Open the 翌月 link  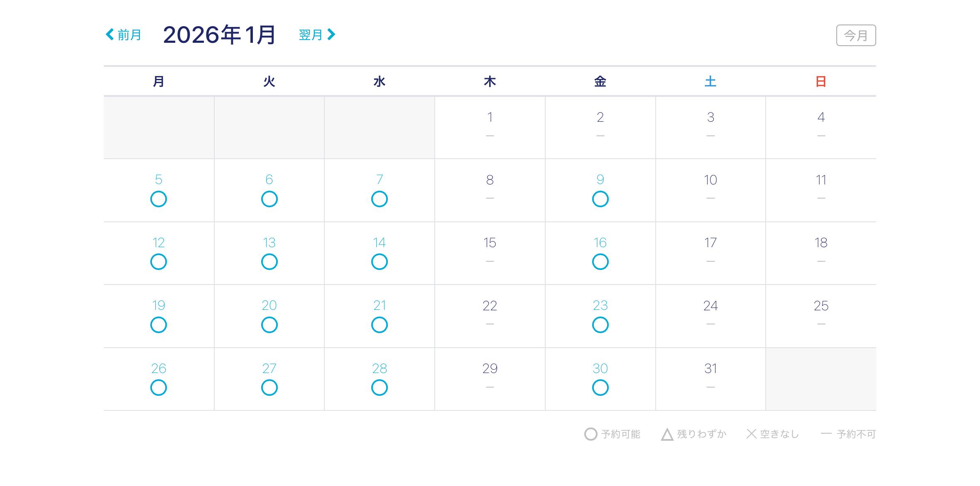click(310, 34)
